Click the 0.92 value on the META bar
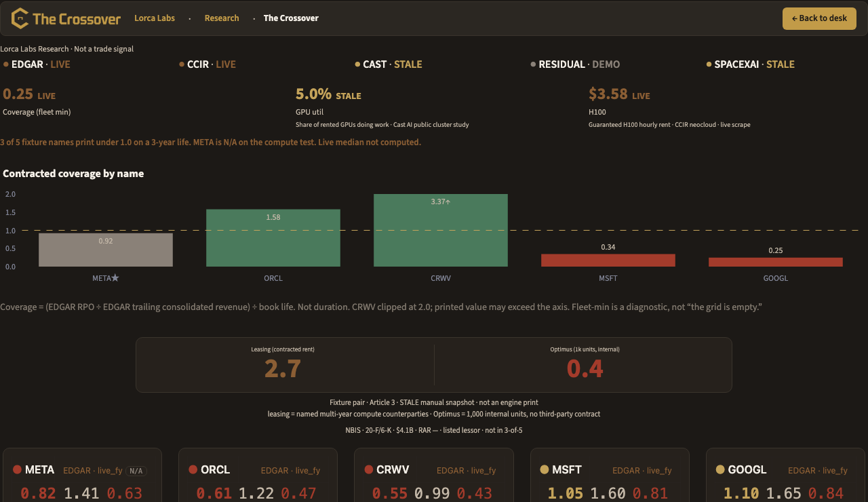868x502 pixels. (106, 241)
